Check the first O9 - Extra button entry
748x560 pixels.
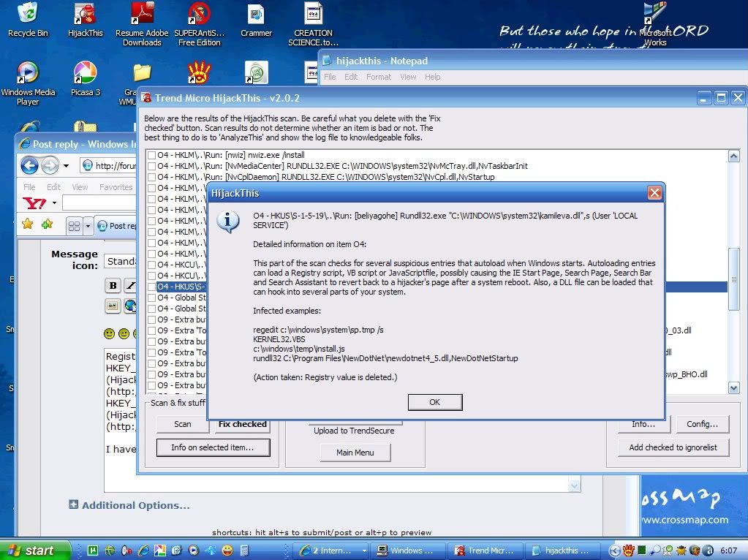click(x=151, y=319)
